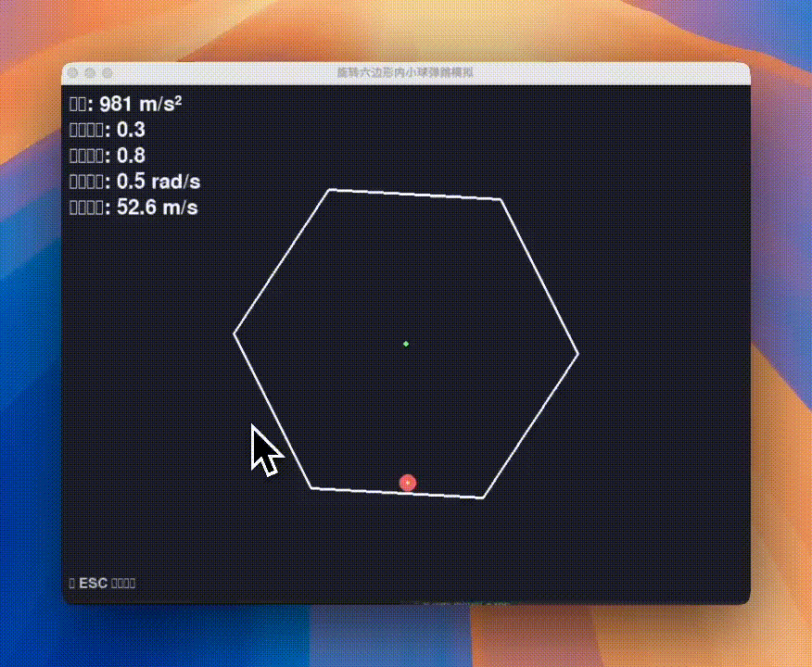Click the red bouncing ball

[x=408, y=483]
